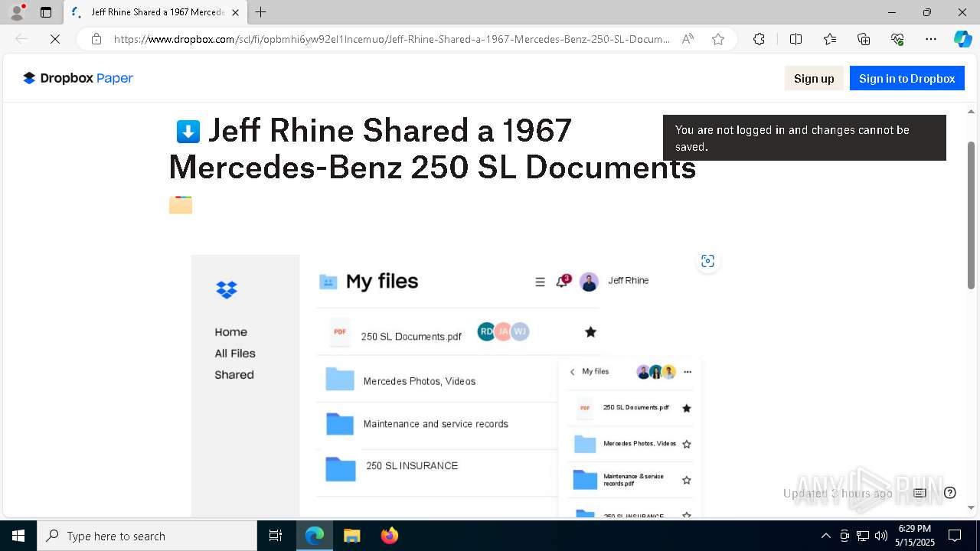
Task: Switch to the Jeff Rhine Shared tab
Action: [156, 12]
